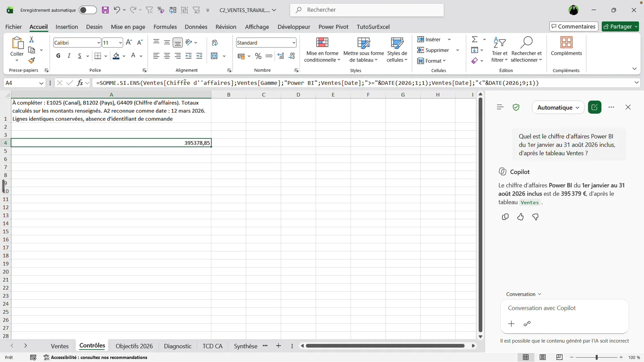644x362 pixels.
Task: Expand the formula bar
Action: [x=636, y=83]
